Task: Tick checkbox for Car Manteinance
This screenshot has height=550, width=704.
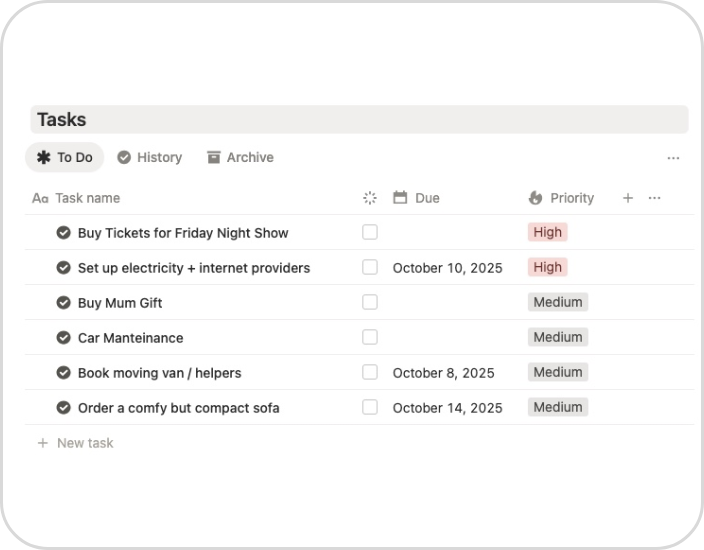Action: point(370,337)
